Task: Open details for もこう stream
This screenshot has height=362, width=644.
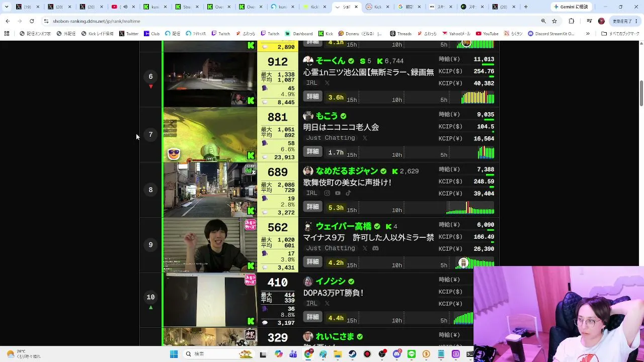Action: click(313, 152)
